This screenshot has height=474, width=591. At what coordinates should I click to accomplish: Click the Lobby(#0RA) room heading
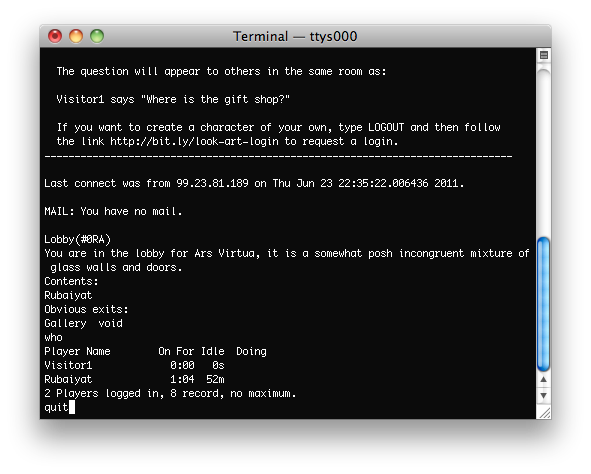click(x=78, y=240)
